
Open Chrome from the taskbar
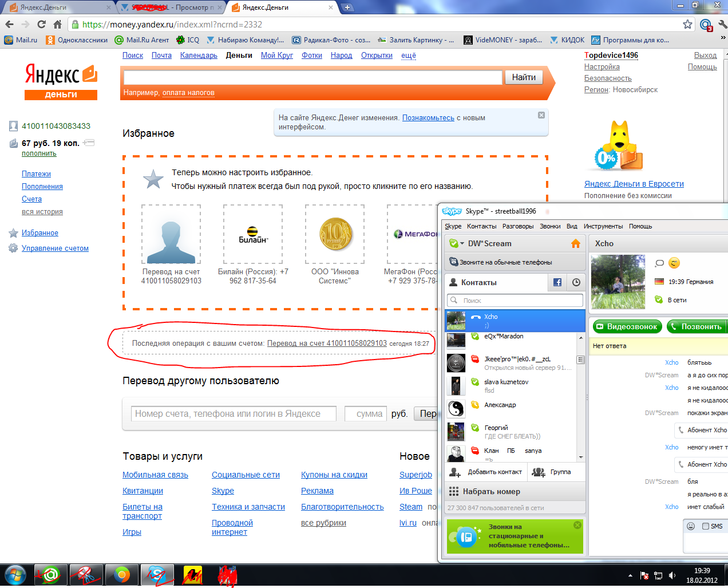point(121,575)
